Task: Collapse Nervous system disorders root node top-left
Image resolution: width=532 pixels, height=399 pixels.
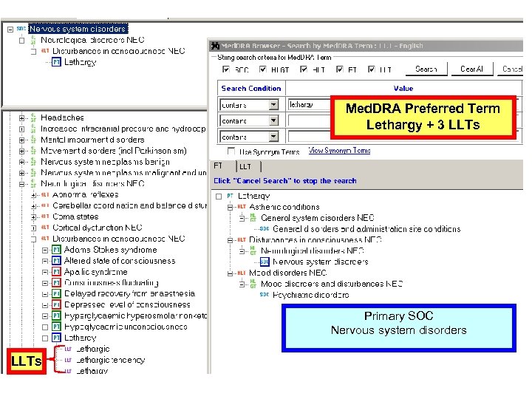Action: point(10,30)
